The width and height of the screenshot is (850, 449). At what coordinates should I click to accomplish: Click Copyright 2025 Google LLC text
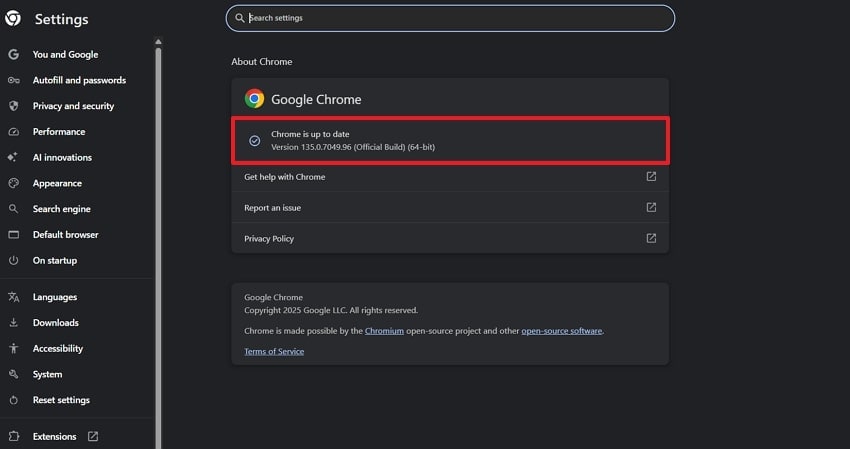[x=331, y=310]
